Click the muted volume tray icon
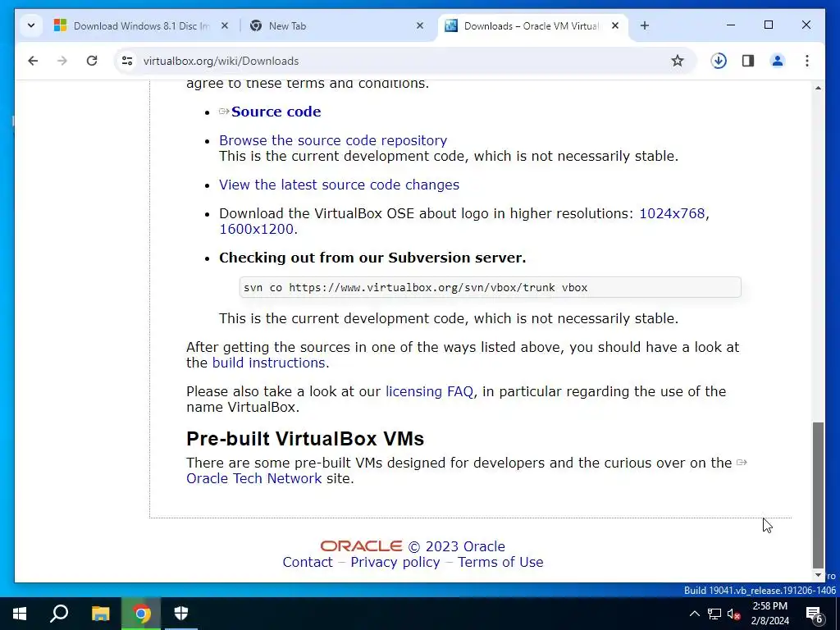Image resolution: width=840 pixels, height=630 pixels. [734, 614]
